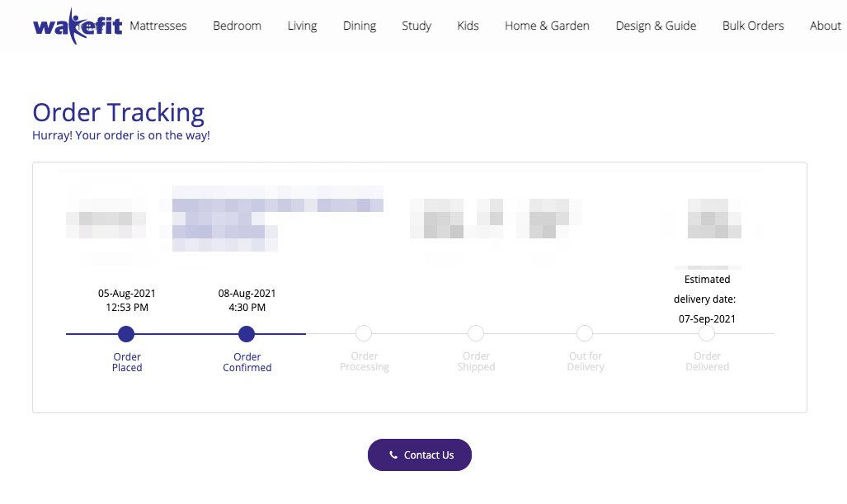Browse the Living category
Image resolution: width=847 pixels, height=504 pixels.
302,26
